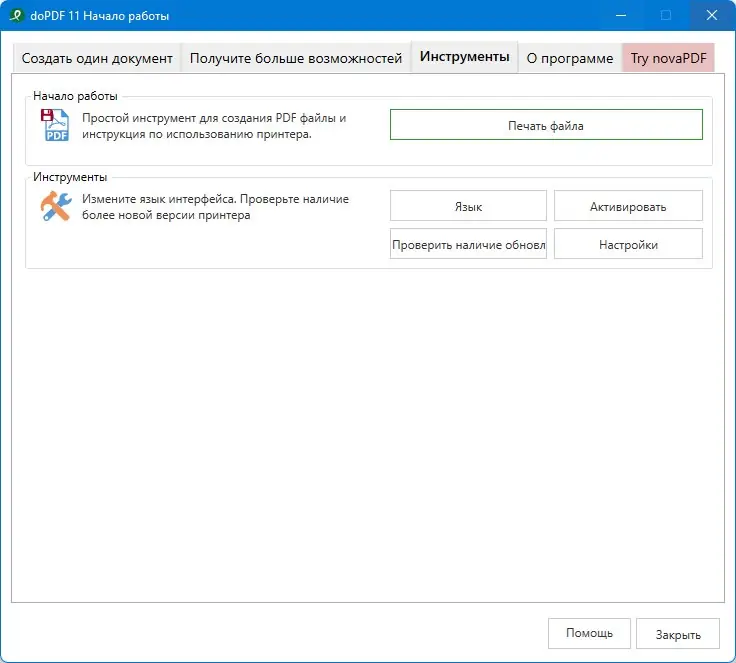736x663 pixels.
Task: Click the Помощь help button
Action: click(x=589, y=633)
